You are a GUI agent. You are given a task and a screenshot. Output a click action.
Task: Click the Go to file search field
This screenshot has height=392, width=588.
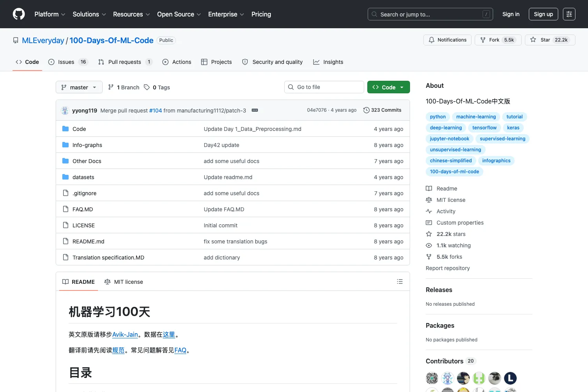pyautogui.click(x=324, y=87)
